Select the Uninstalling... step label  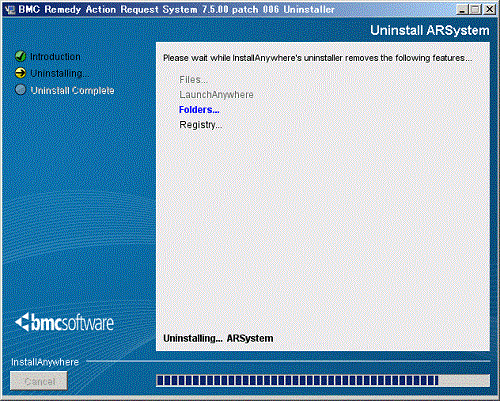[x=60, y=73]
